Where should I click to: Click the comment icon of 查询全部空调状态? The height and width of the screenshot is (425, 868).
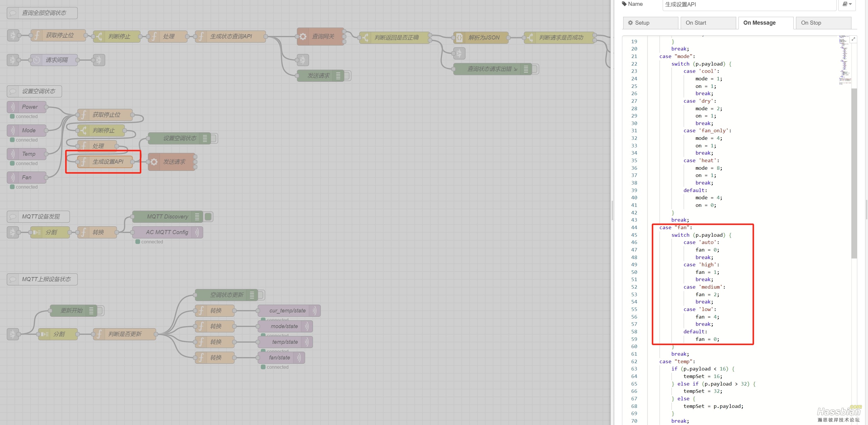click(x=13, y=13)
